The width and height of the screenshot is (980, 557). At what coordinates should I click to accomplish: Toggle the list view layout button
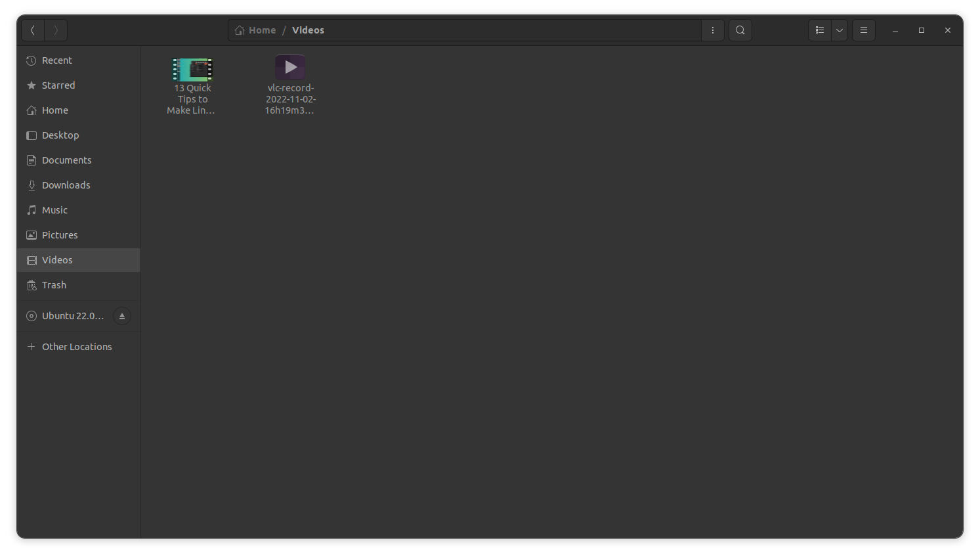click(x=819, y=30)
